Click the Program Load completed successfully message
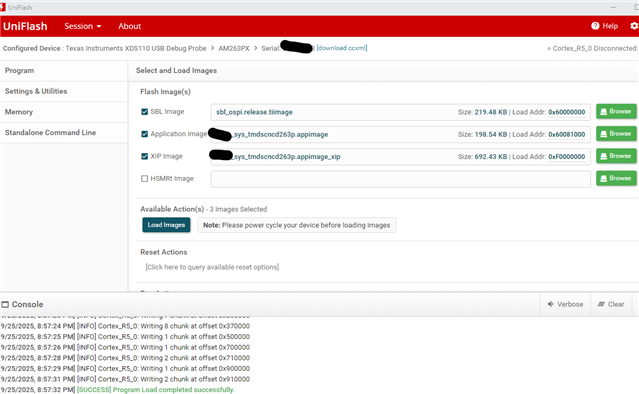 click(x=156, y=390)
